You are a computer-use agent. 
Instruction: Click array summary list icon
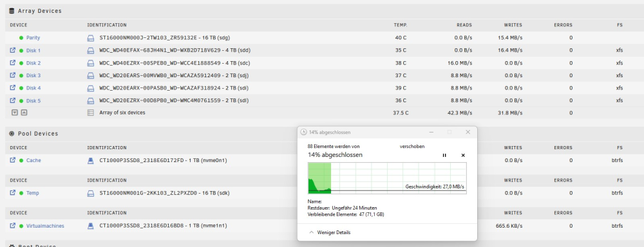91,113
